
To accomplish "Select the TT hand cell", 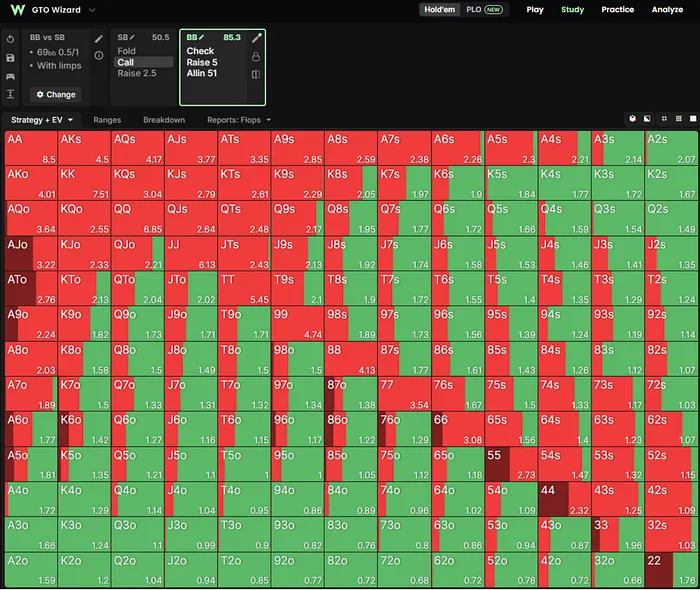I will coord(244,288).
